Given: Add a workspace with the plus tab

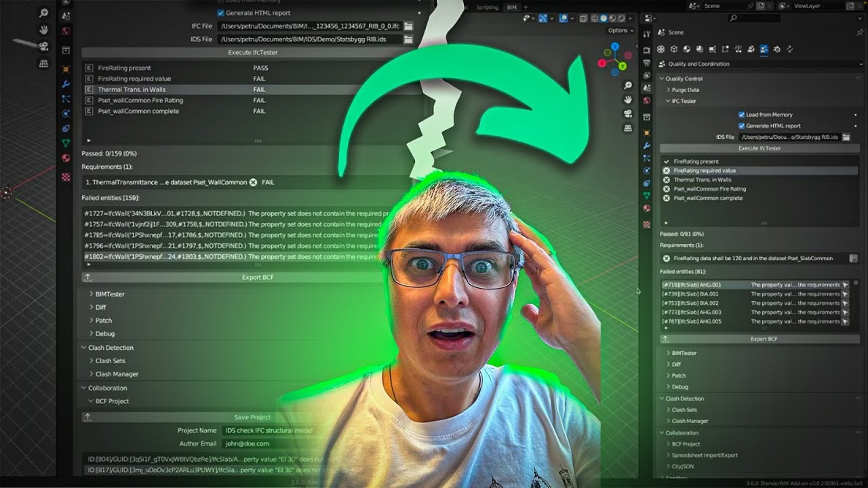Looking at the screenshot, I should [526, 7].
